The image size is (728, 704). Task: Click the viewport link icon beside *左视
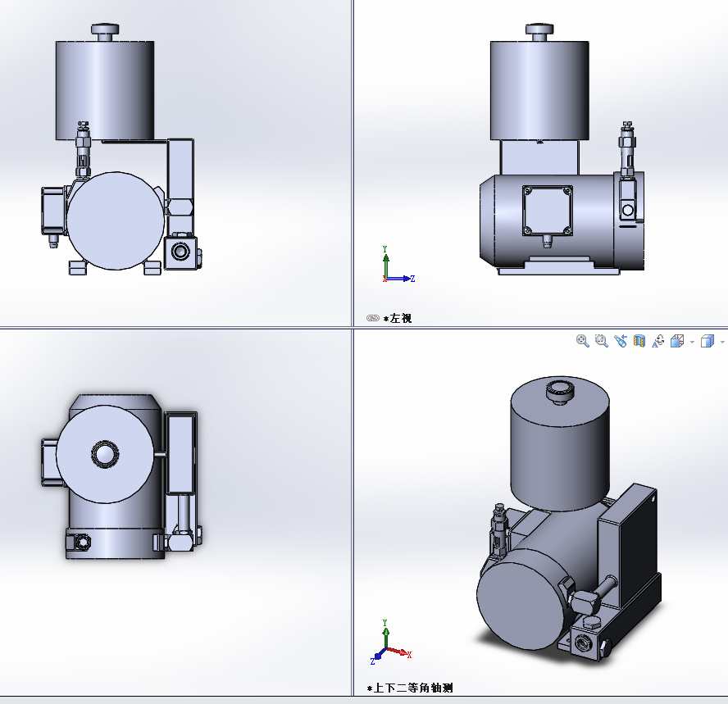[x=373, y=318]
